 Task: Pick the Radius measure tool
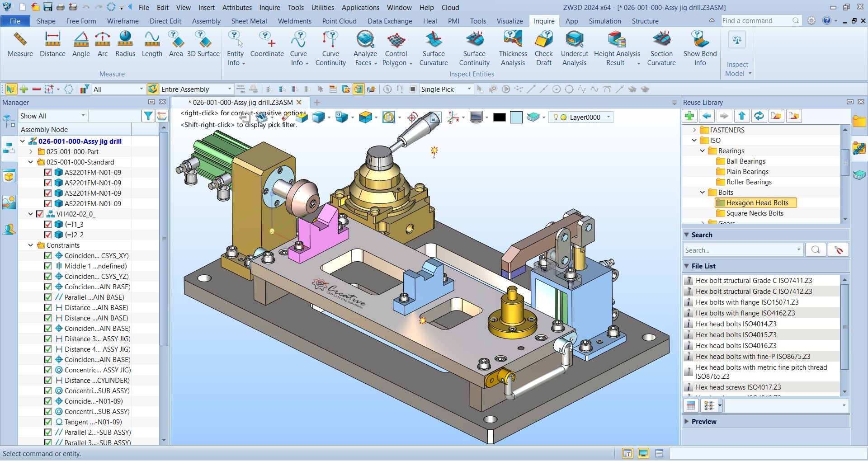point(125,44)
